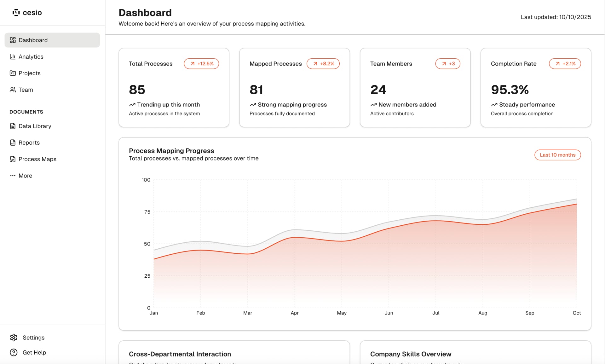The image size is (605, 364).
Task: Click the Process Maps file icon
Action: (13, 159)
